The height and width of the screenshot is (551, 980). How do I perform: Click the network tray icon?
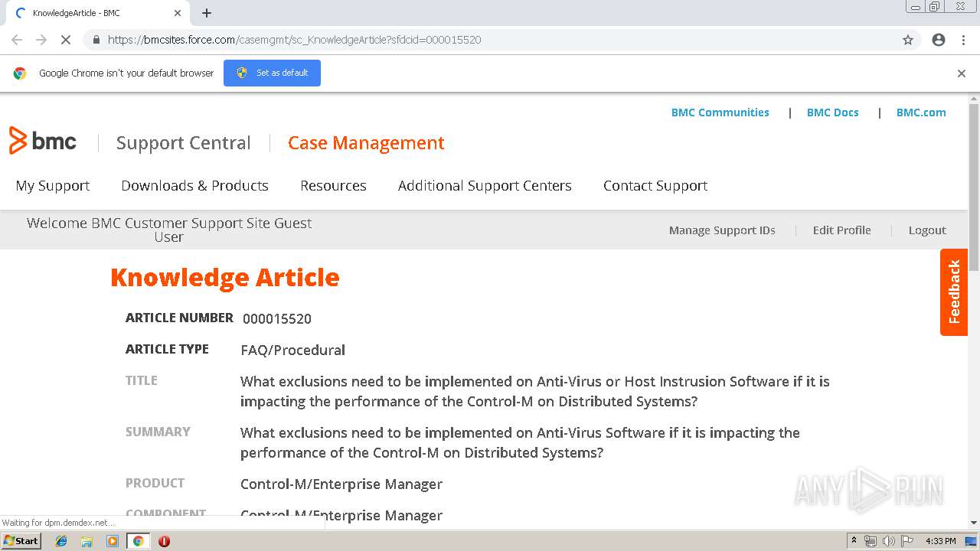[x=871, y=541]
